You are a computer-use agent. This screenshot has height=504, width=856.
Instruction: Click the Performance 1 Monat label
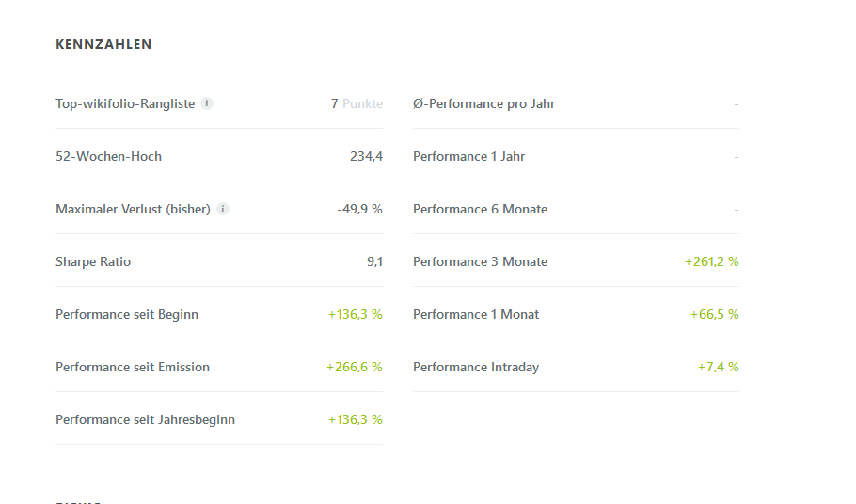(476, 314)
